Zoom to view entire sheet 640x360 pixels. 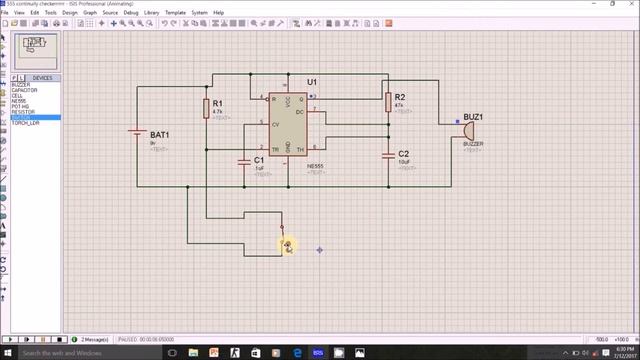140,24
